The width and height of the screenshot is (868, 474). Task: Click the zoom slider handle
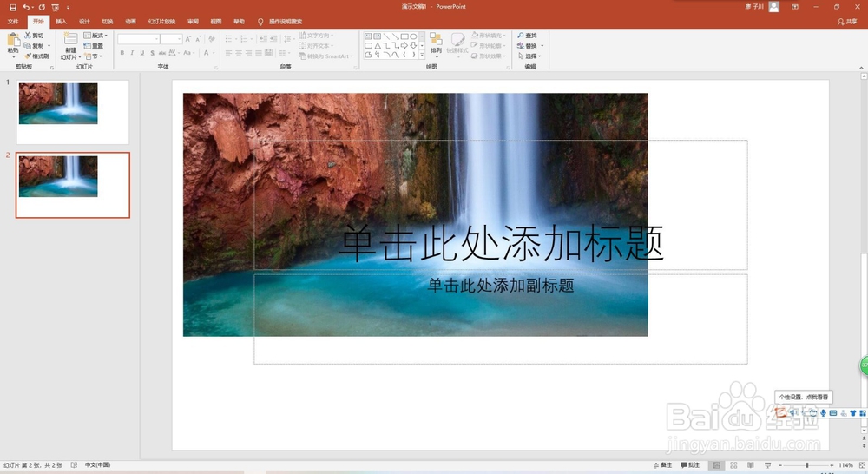pos(806,465)
